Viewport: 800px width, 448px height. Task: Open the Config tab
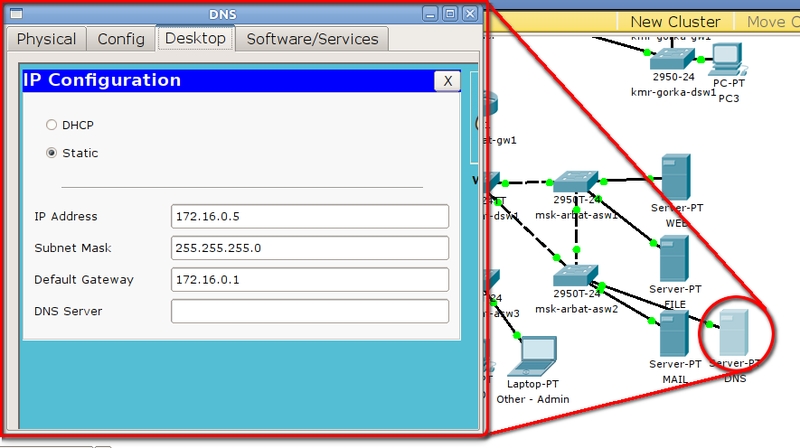tap(121, 39)
